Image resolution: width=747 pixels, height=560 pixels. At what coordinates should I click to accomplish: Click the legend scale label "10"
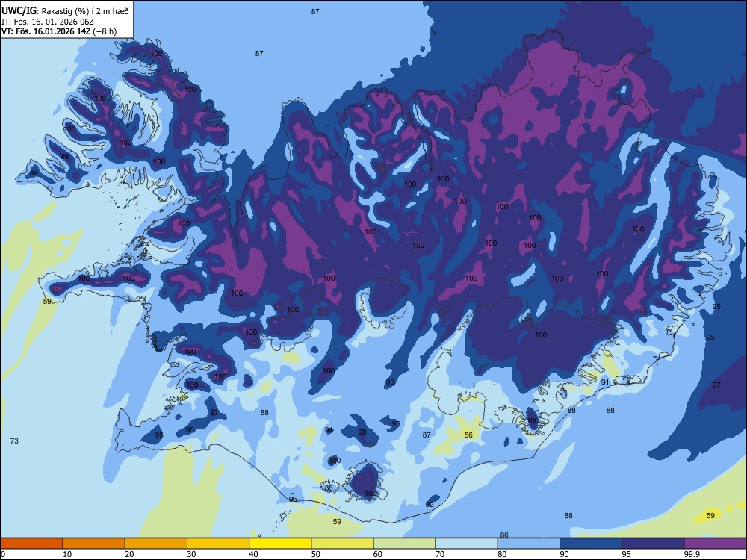click(67, 554)
